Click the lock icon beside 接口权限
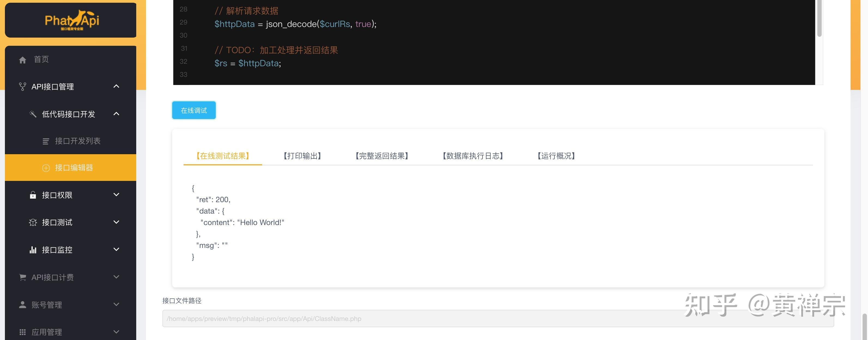 tap(33, 195)
